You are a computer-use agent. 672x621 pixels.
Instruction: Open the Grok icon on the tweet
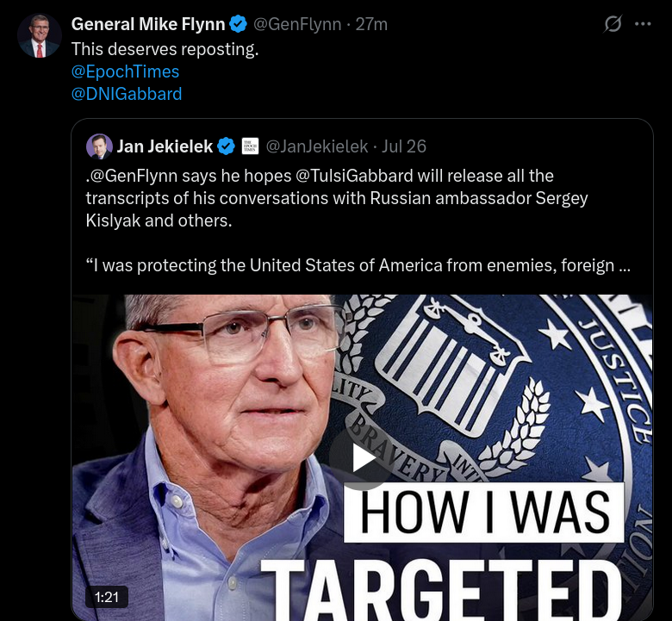point(613,24)
